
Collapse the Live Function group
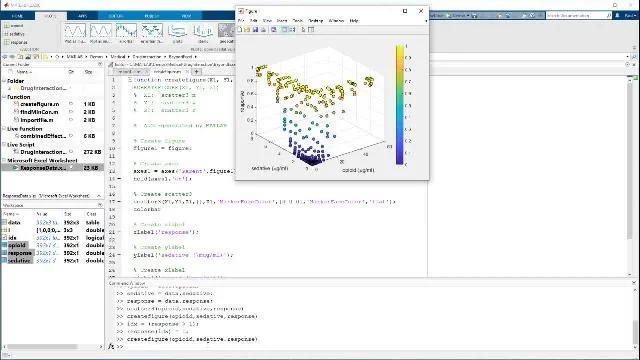click(4, 129)
